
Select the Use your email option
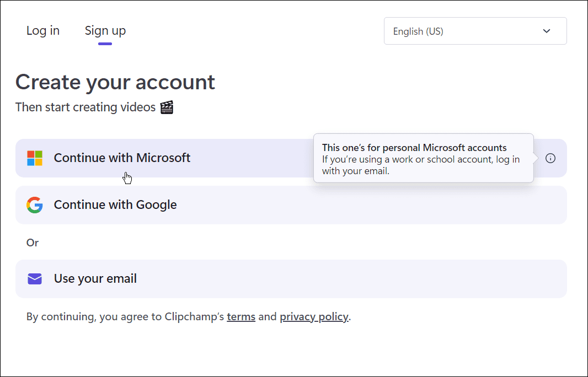coord(95,279)
